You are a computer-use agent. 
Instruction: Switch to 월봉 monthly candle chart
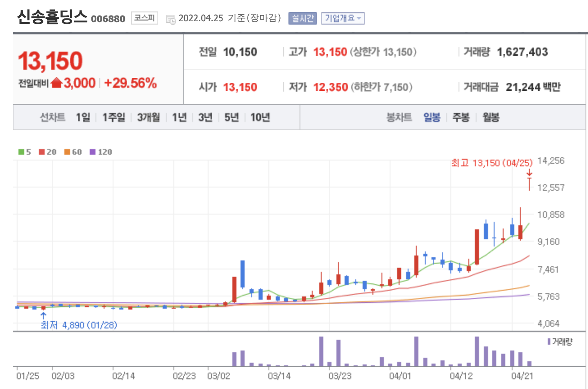491,118
